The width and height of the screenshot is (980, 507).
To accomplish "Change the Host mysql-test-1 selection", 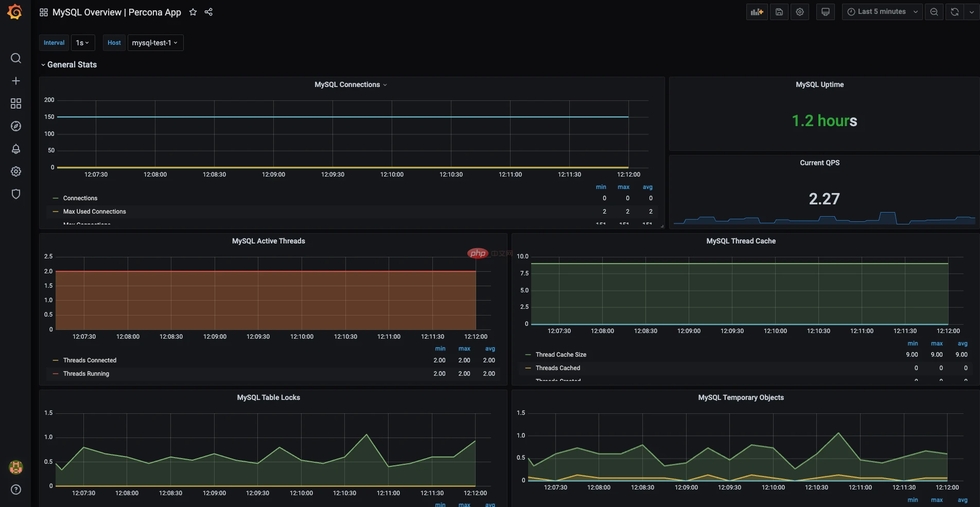I will tap(155, 43).
